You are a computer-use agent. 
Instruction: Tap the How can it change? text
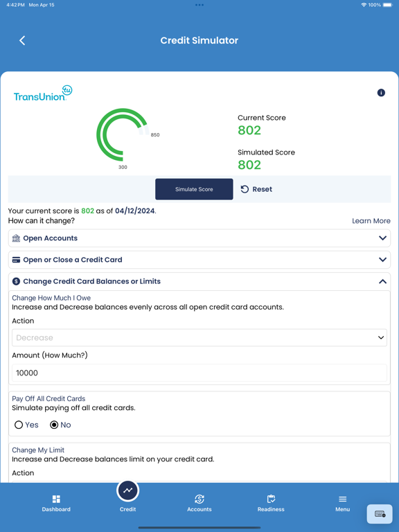[x=42, y=221]
